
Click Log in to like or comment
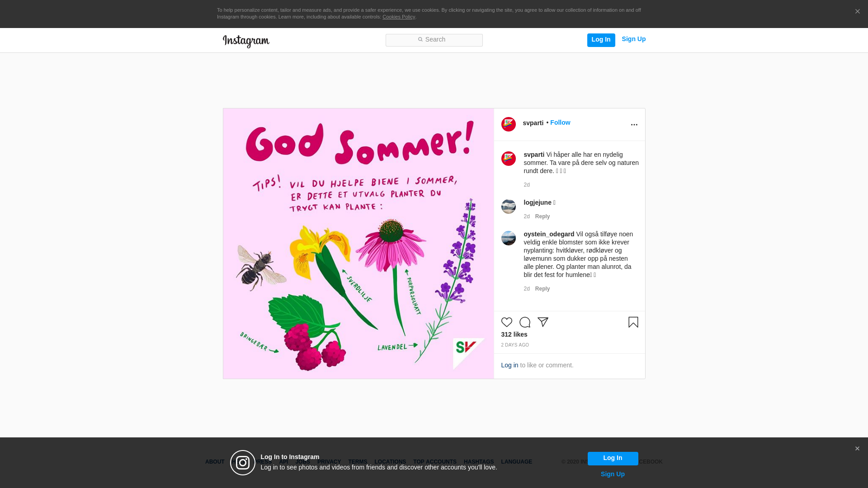[x=509, y=365]
